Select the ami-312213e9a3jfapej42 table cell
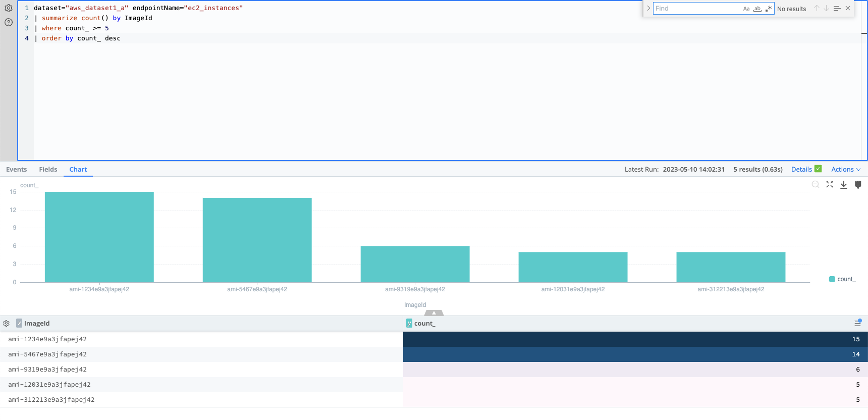 [201, 400]
